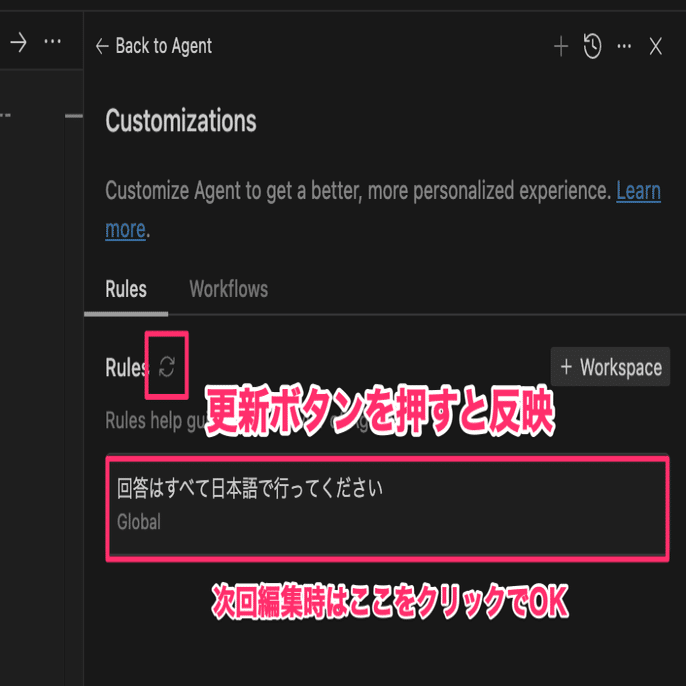Return via the Back to Agent label
This screenshot has height=686, width=686.
(x=164, y=46)
